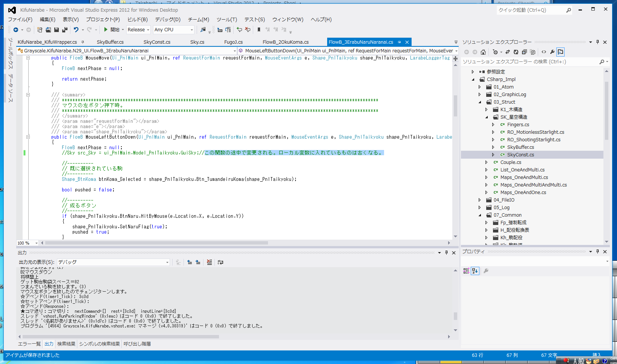617x364 pixels.
Task: Select SkyConst.cs in the solution tree
Action: (x=520, y=155)
